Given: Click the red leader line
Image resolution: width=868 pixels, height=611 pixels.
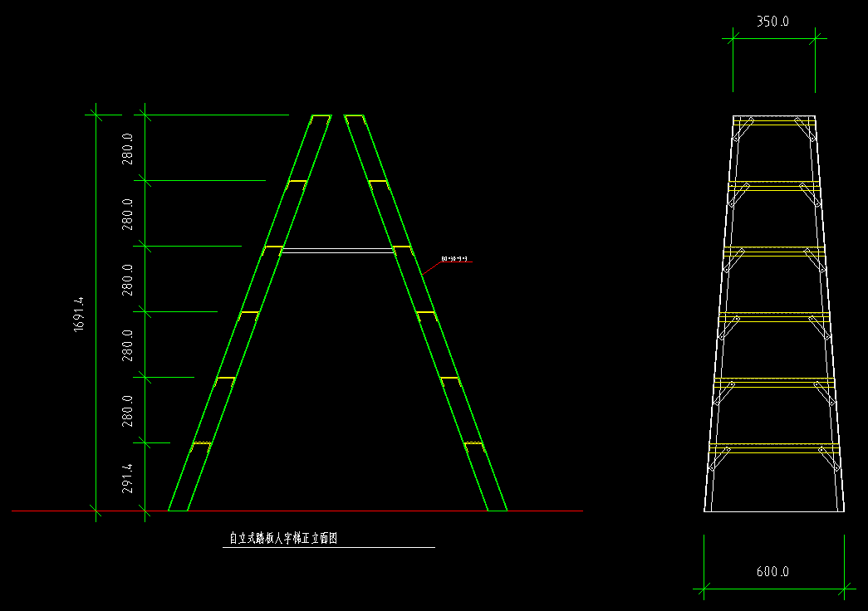Looking at the screenshot, I should click(x=430, y=268).
